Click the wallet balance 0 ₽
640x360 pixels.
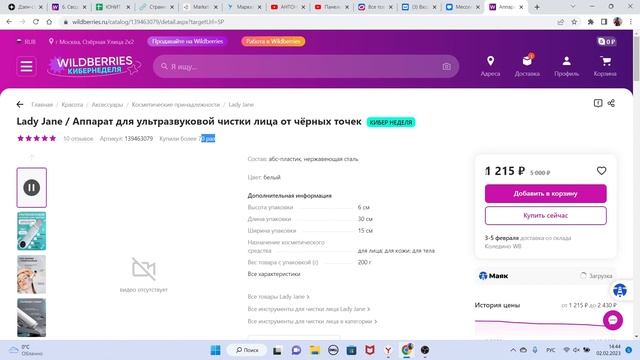607,41
